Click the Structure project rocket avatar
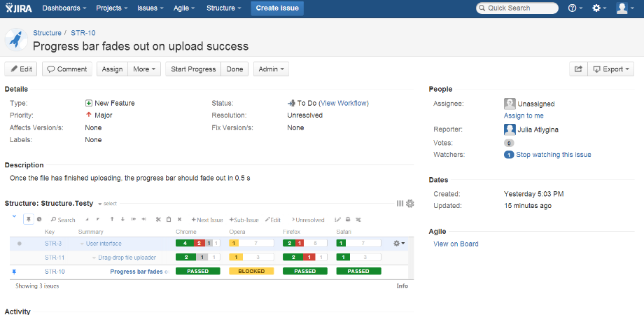 point(16,40)
